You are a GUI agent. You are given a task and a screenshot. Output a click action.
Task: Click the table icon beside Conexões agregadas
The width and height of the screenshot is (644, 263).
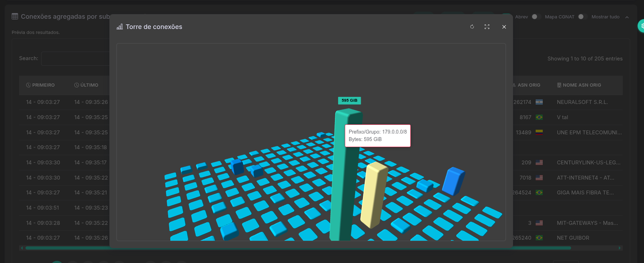coord(15,16)
